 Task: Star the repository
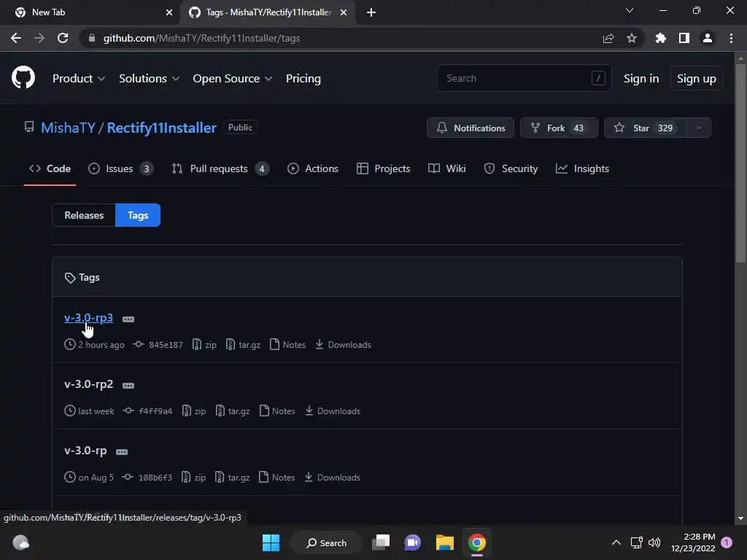click(646, 128)
